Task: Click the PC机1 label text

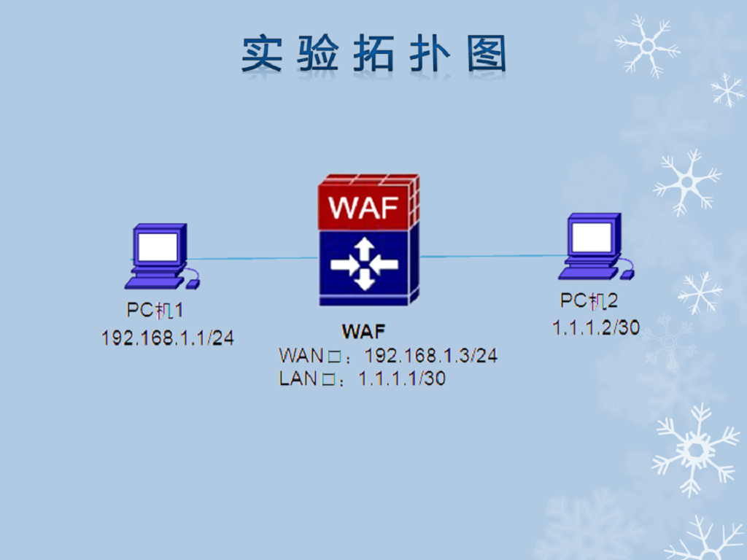Action: click(x=155, y=311)
